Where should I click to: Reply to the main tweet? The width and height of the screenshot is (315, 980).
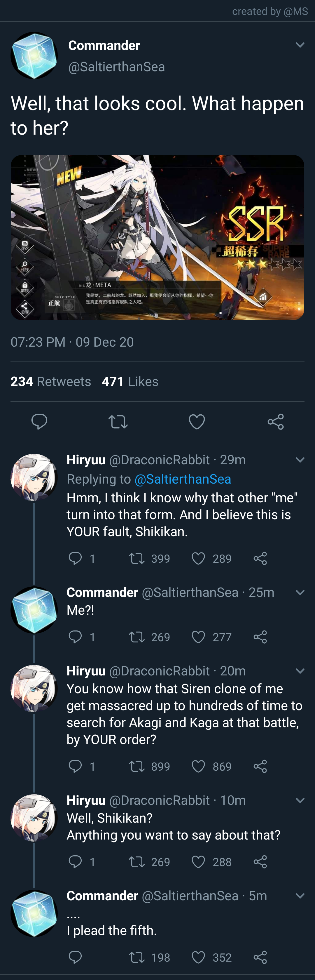pyautogui.click(x=39, y=421)
